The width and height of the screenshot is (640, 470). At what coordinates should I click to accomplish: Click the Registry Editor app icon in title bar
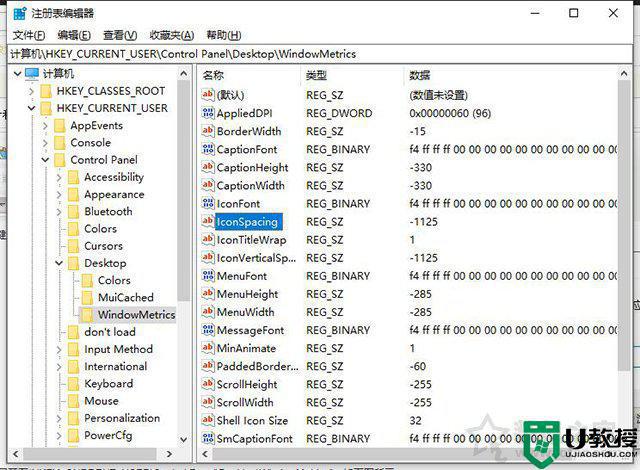(x=19, y=13)
